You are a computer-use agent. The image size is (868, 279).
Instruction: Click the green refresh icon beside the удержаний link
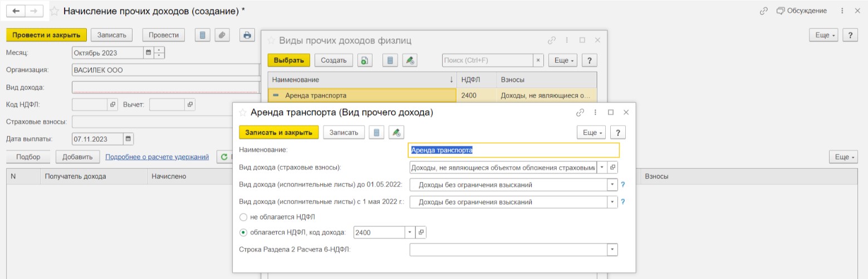point(224,157)
